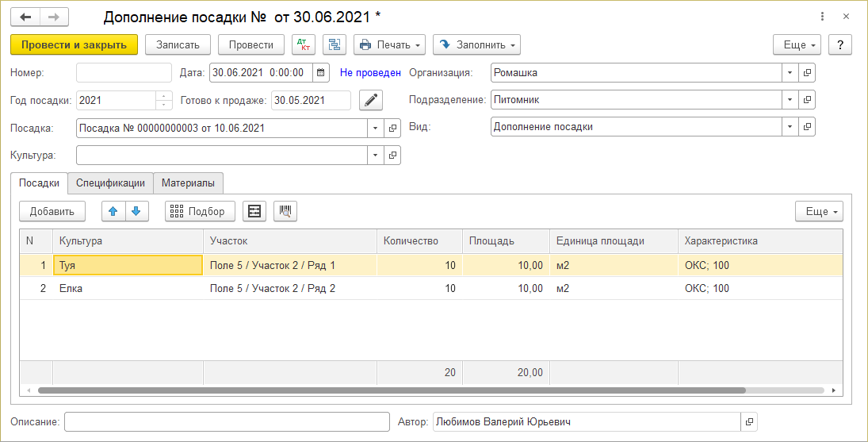Switch to the Спецификации tab
Image resolution: width=868 pixels, height=442 pixels.
pos(111,183)
